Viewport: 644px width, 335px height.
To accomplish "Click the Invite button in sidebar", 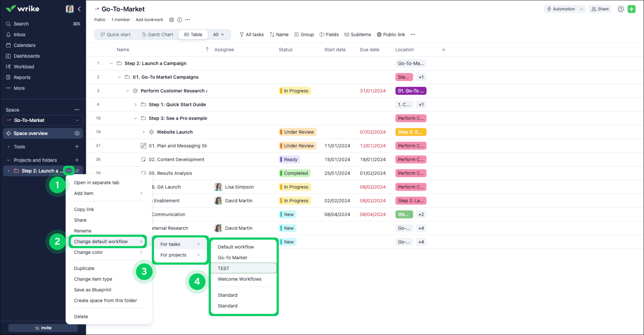I will click(x=43, y=328).
